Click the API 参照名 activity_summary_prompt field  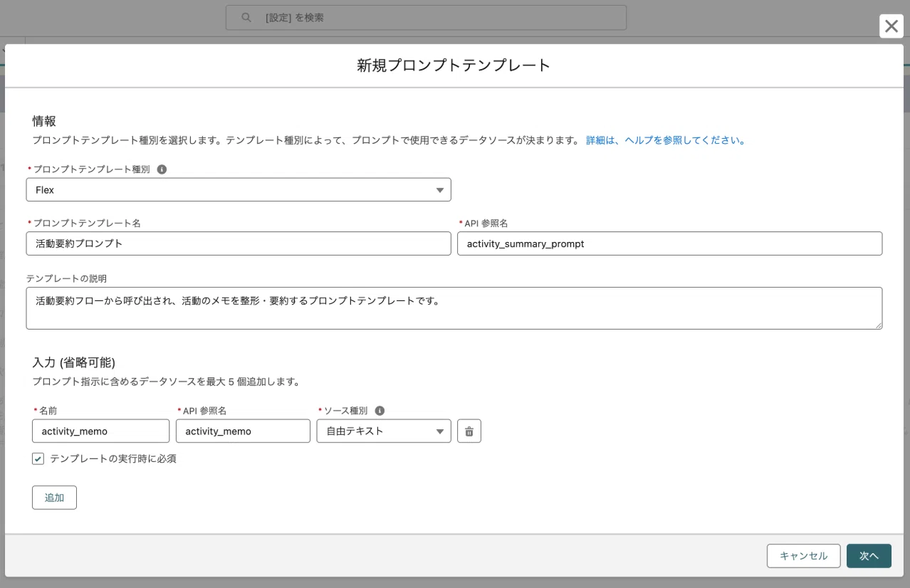[x=669, y=243]
